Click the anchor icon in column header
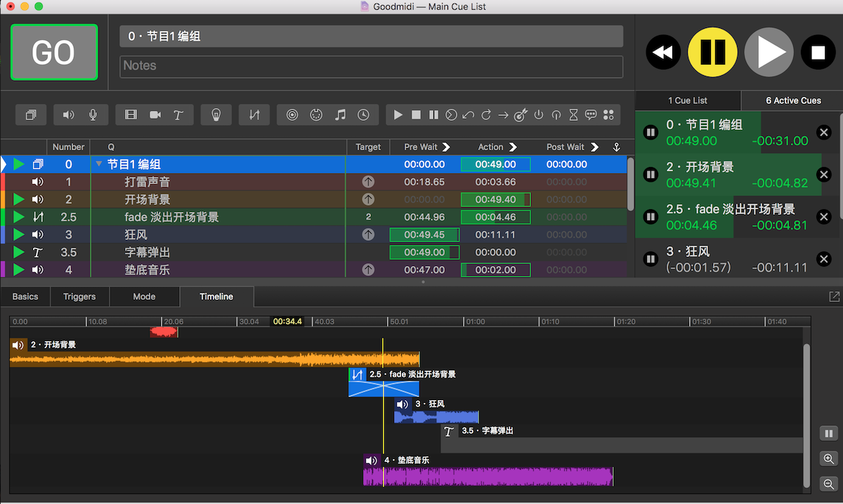This screenshot has height=504, width=843. (x=616, y=147)
